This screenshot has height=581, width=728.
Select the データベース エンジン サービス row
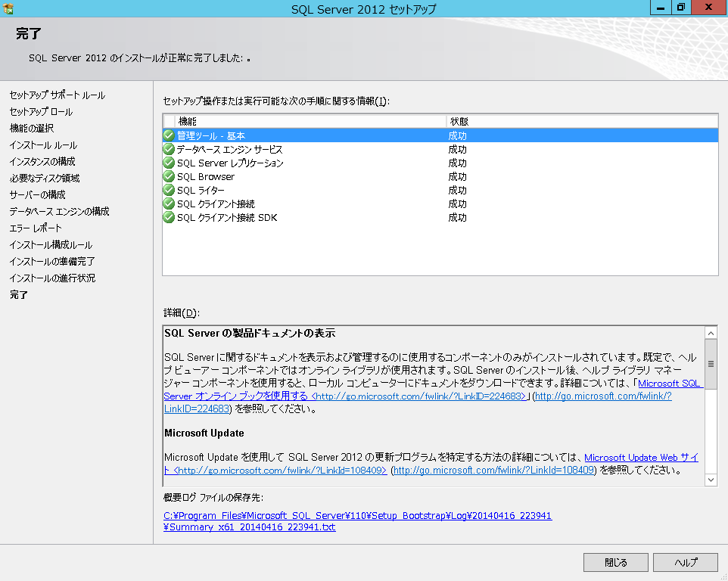pos(440,150)
